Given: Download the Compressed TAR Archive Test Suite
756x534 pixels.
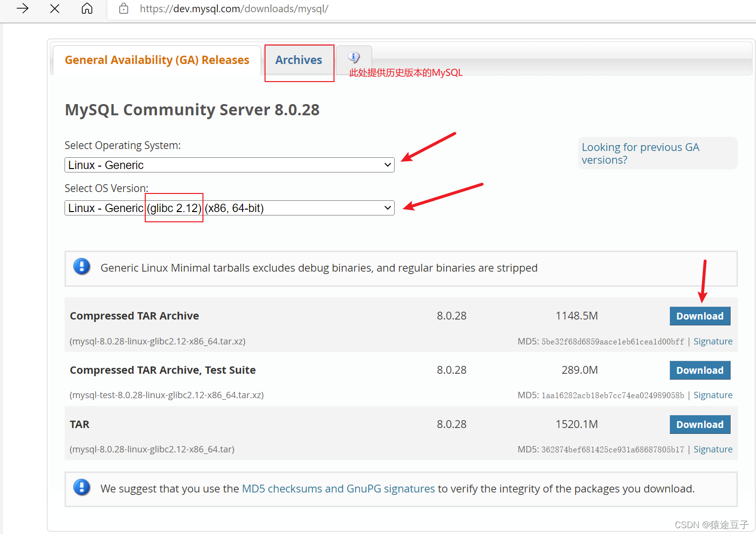Looking at the screenshot, I should click(700, 370).
